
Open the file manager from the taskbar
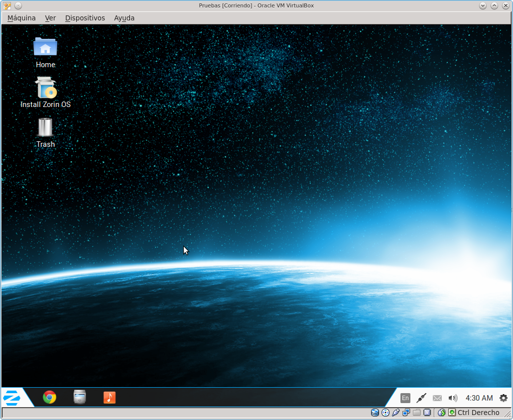(80, 397)
